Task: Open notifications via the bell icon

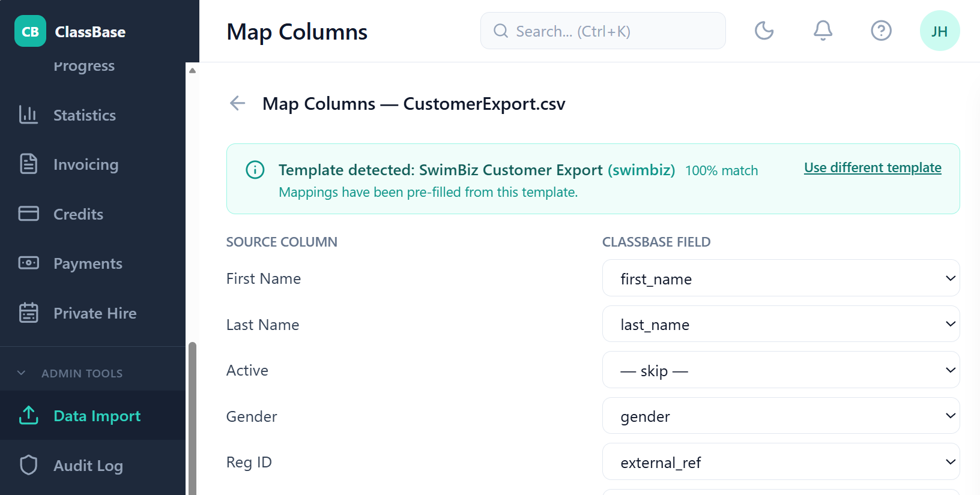Action: pos(823,31)
